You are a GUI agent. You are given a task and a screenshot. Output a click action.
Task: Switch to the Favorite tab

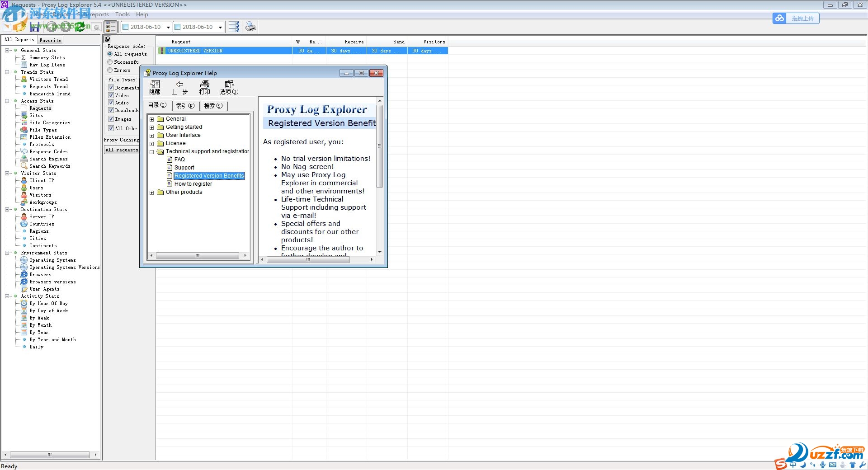pos(50,40)
